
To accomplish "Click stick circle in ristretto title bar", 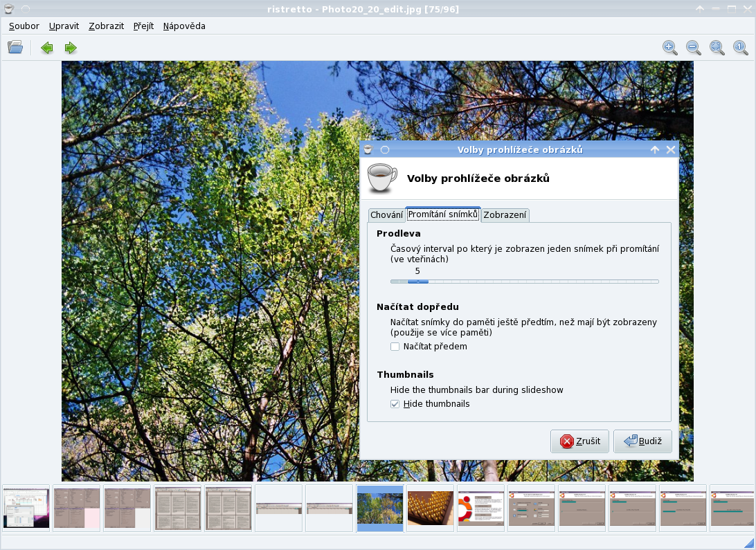I will (x=26, y=9).
